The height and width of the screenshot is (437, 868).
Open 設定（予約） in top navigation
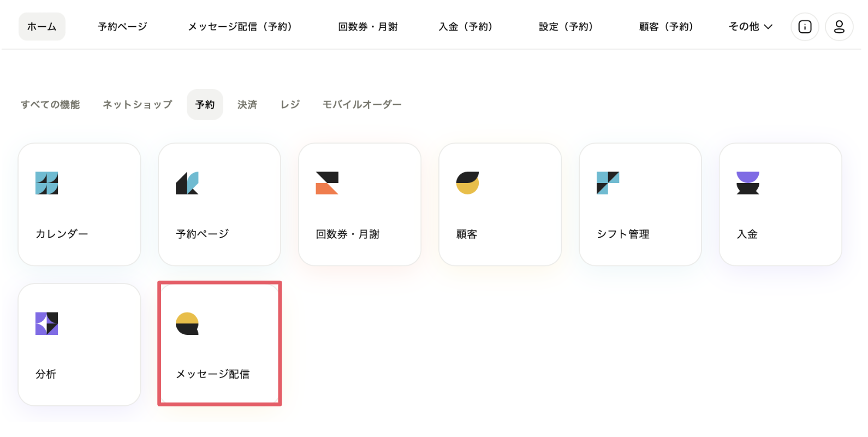(566, 27)
